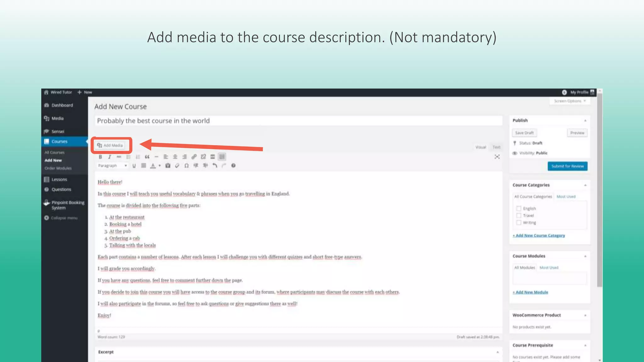Insert Read More tag

[213, 157]
